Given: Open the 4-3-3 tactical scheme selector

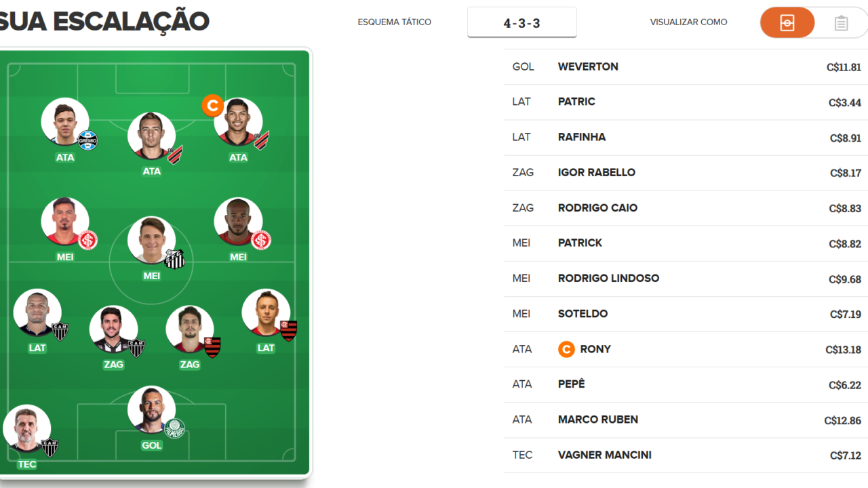Looking at the screenshot, I should [521, 22].
